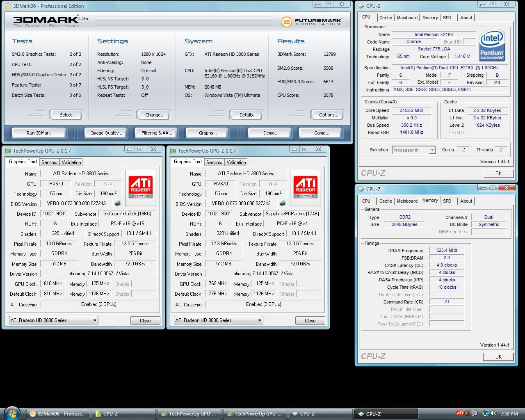525x420 pixels.
Task: Click the Image Quality... button
Action: (107, 133)
